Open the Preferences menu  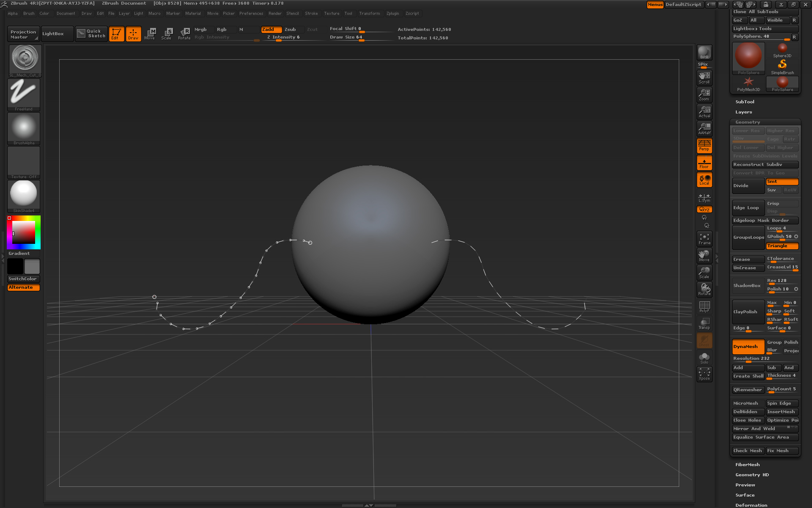pos(251,14)
